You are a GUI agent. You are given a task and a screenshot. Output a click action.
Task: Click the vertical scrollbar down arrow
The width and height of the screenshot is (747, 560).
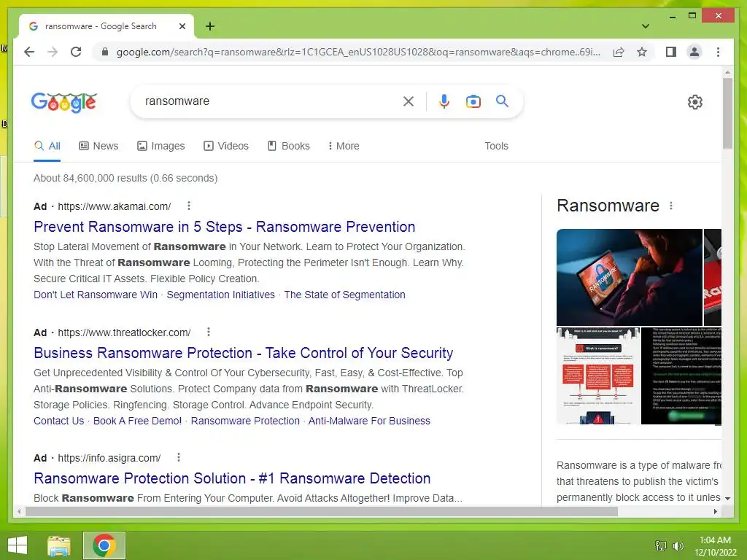[x=727, y=499]
